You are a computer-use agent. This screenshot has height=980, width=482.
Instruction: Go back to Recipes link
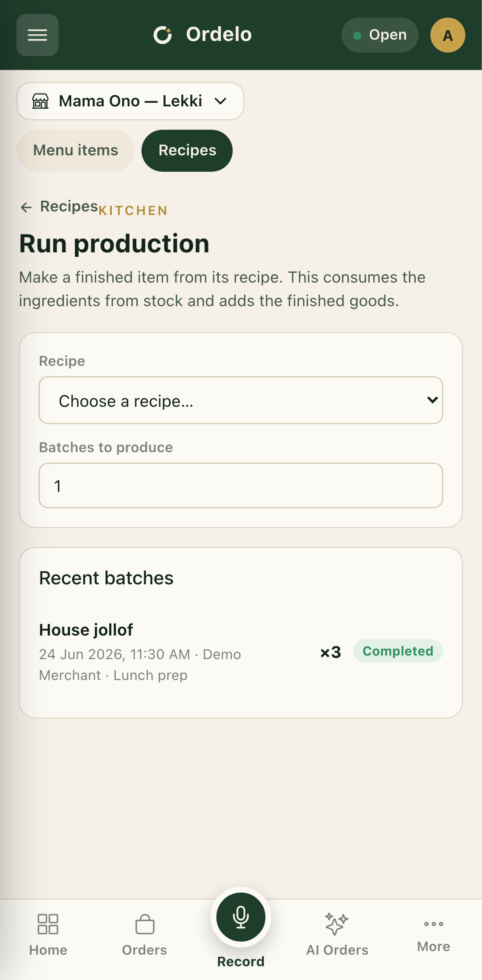59,207
